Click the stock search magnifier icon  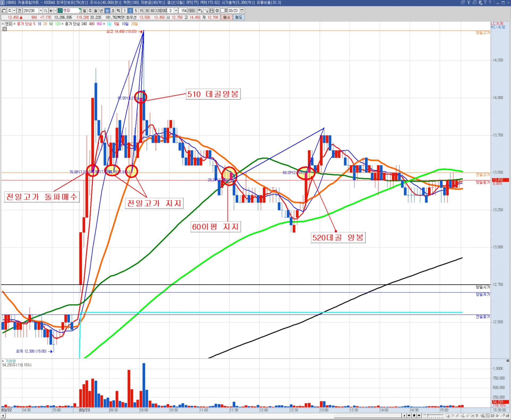46,11
